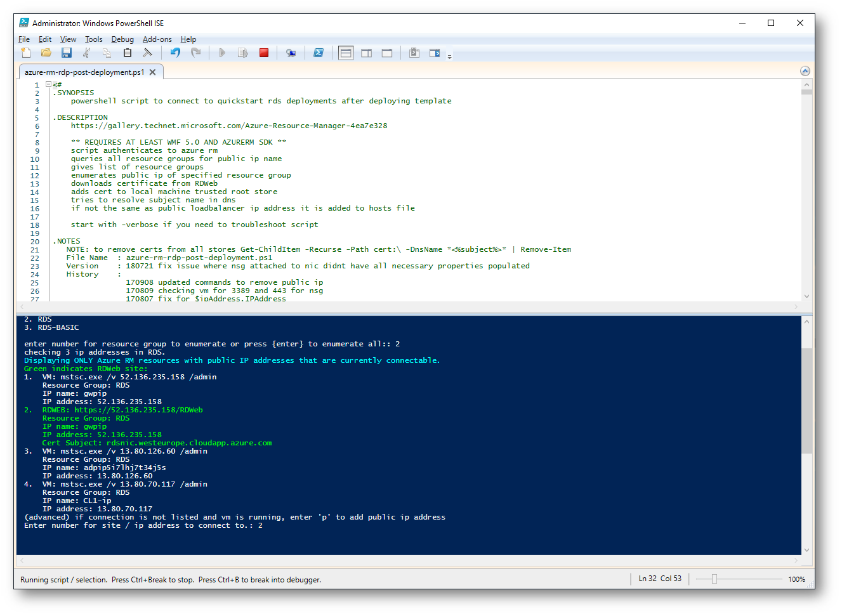Image resolution: width=842 pixels, height=616 pixels.
Task: Launch PowerShell.exe from the toolbar
Action: coord(319,53)
